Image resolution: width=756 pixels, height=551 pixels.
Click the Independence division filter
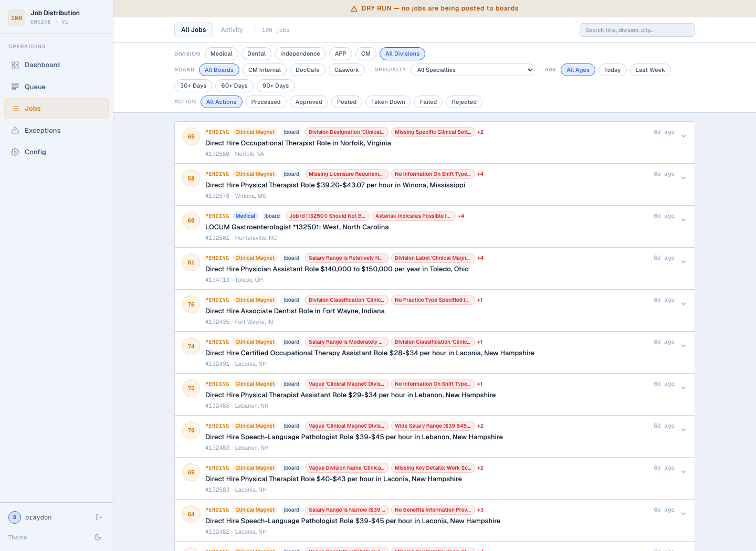pos(300,54)
